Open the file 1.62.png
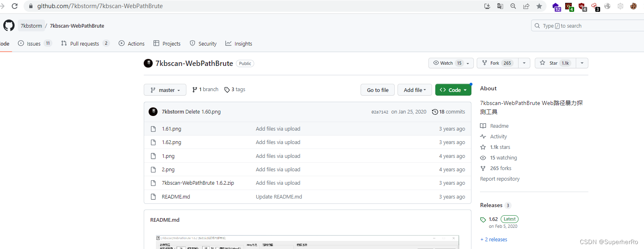This screenshot has width=644, height=249. point(171,142)
